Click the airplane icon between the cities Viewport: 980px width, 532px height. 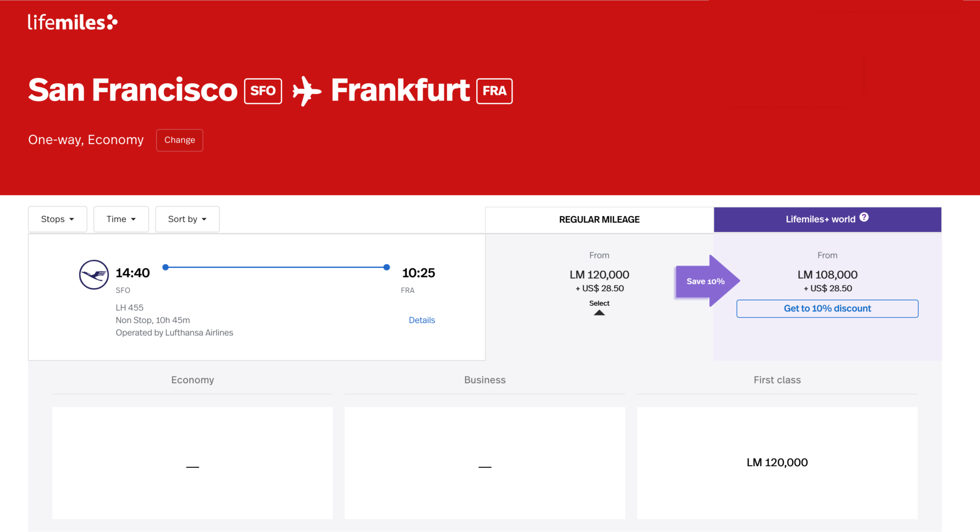[x=307, y=91]
